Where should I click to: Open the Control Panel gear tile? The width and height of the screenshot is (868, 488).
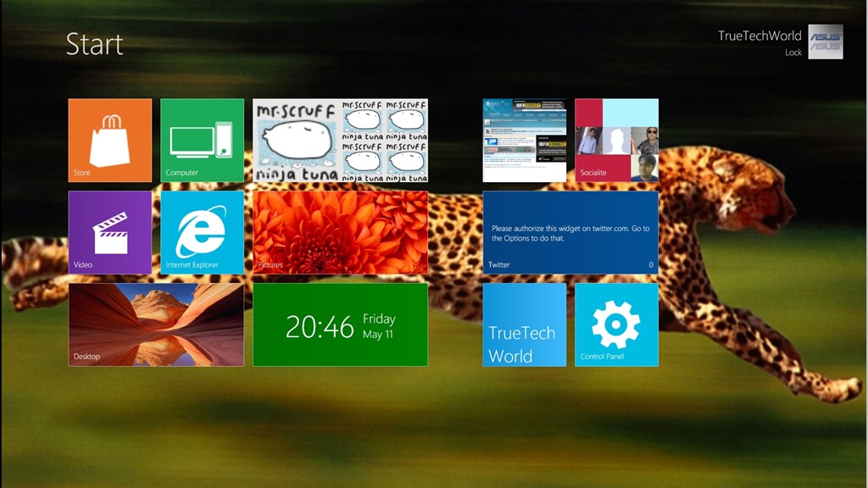[617, 324]
